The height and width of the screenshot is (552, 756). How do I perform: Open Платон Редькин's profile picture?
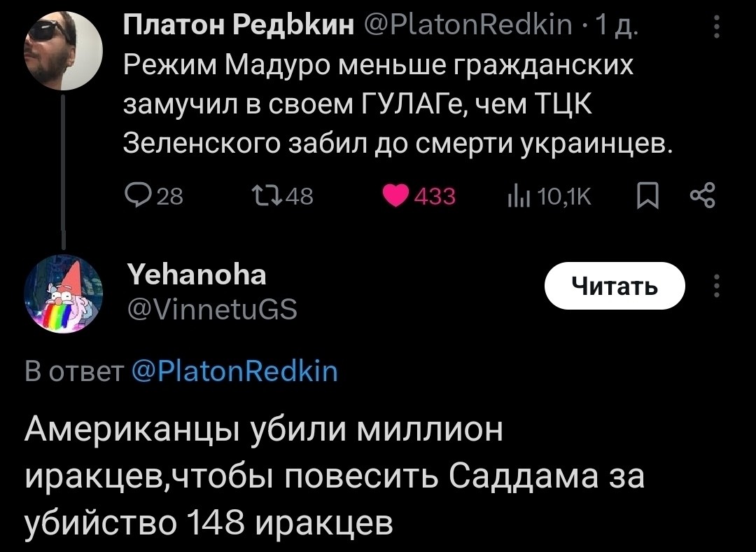[63, 51]
